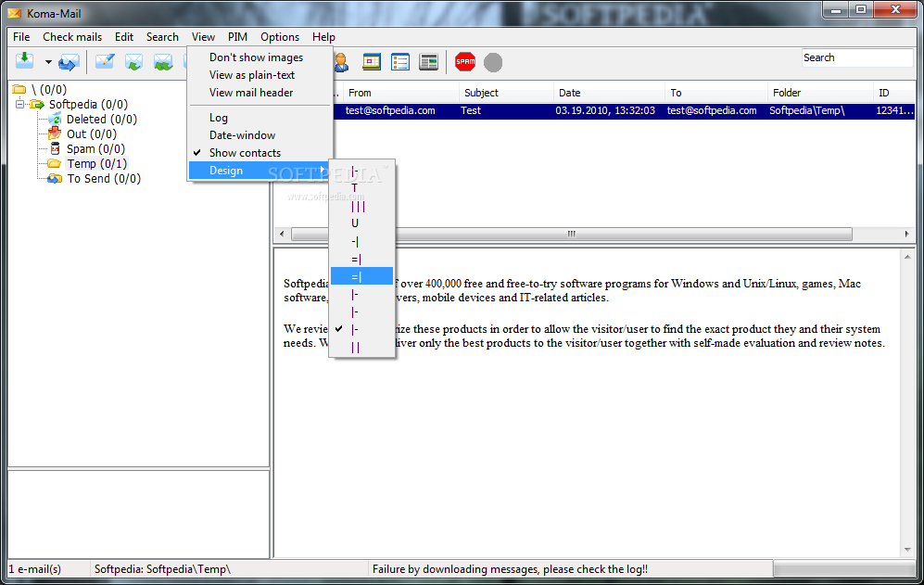
Task: Open the Edit menu
Action: 124,36
